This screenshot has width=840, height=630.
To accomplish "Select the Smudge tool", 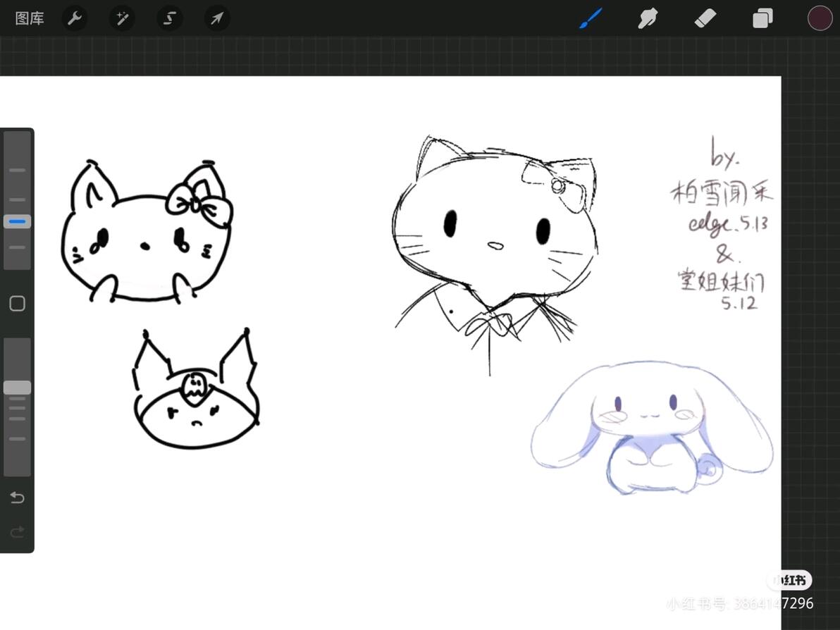I will point(648,19).
